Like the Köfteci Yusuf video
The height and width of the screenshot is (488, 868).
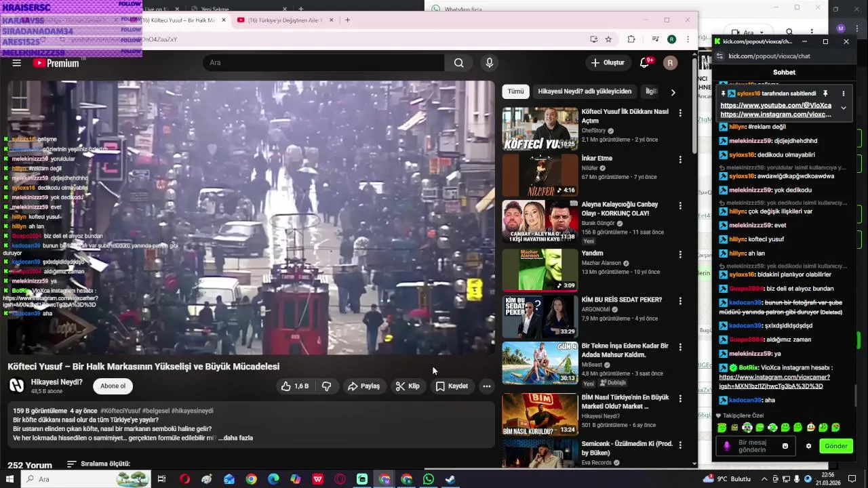click(294, 386)
